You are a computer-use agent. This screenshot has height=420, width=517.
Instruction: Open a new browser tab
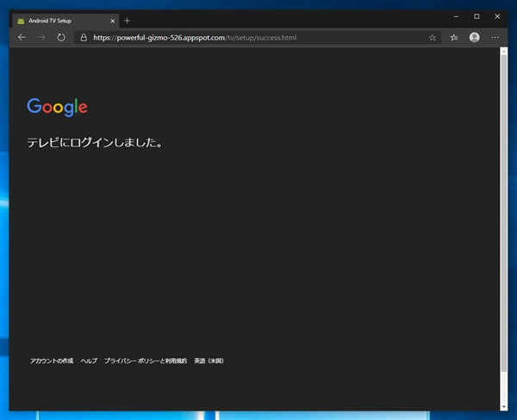[127, 21]
